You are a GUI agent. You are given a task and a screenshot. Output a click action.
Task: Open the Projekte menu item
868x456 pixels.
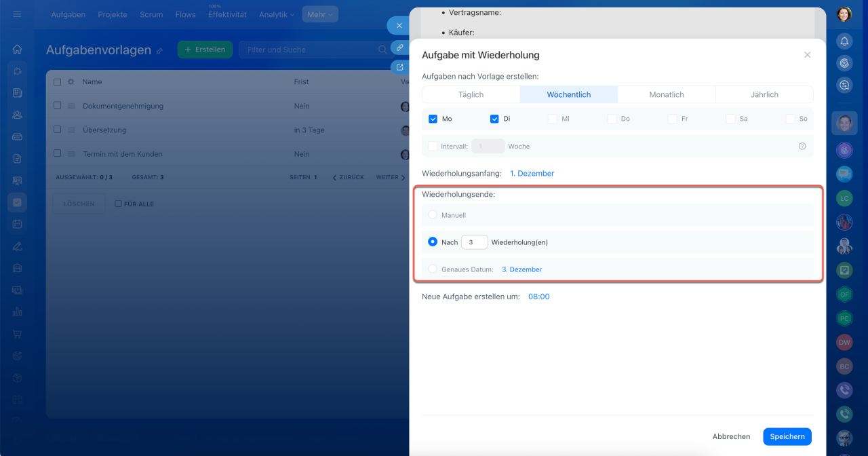[113, 14]
